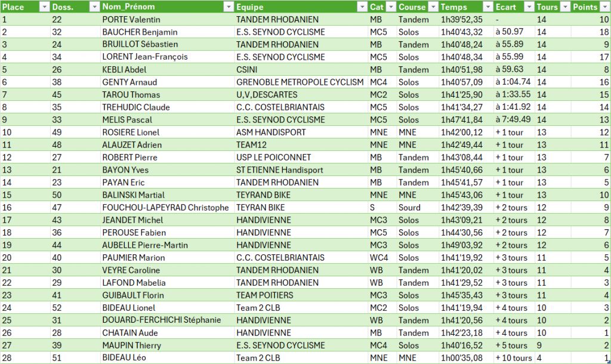Select cell PORTE Valentin

pyautogui.click(x=168, y=20)
